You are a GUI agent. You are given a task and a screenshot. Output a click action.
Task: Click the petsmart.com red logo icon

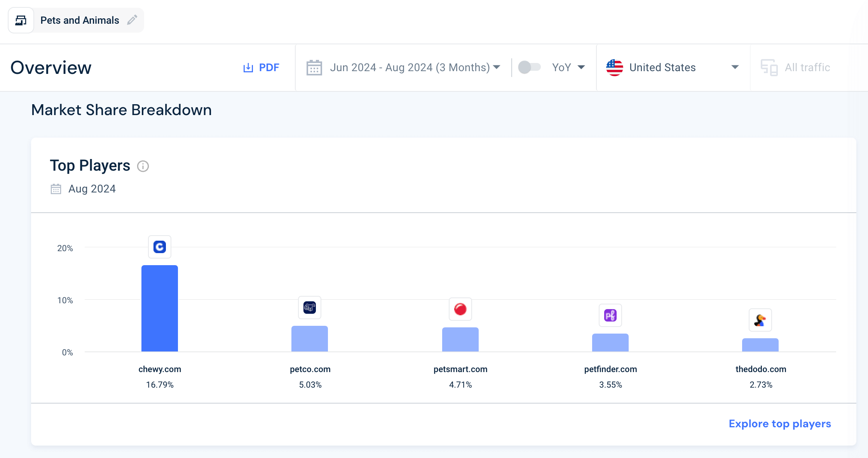pyautogui.click(x=460, y=309)
